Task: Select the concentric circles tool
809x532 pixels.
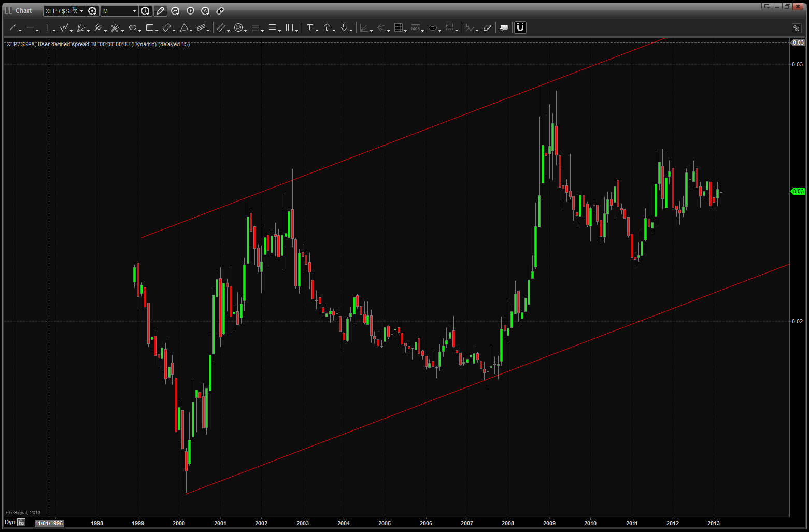Action: [x=238, y=28]
